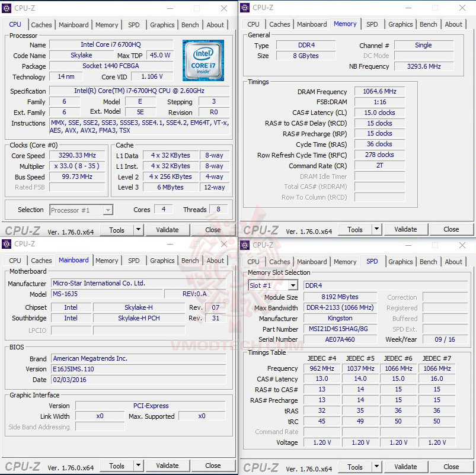Screen dimensions: 476x475
Task: Switch to the About tab in the Mainboard window
Action: point(215,261)
